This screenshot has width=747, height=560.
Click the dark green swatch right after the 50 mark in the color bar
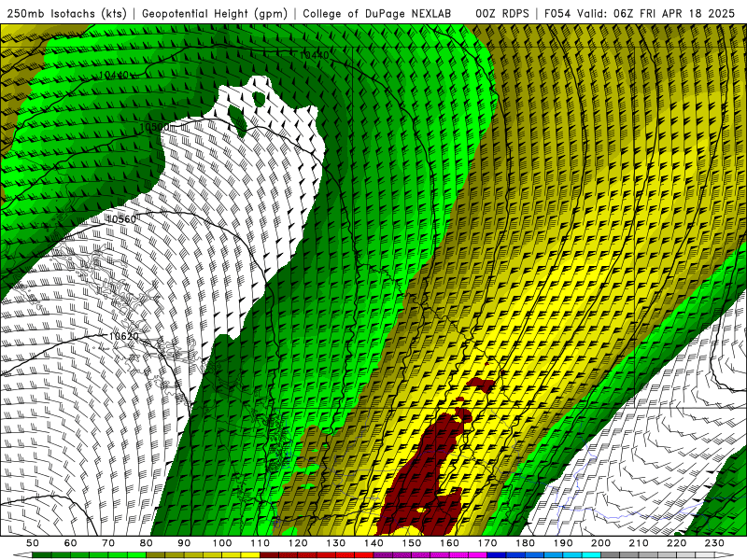point(42,555)
